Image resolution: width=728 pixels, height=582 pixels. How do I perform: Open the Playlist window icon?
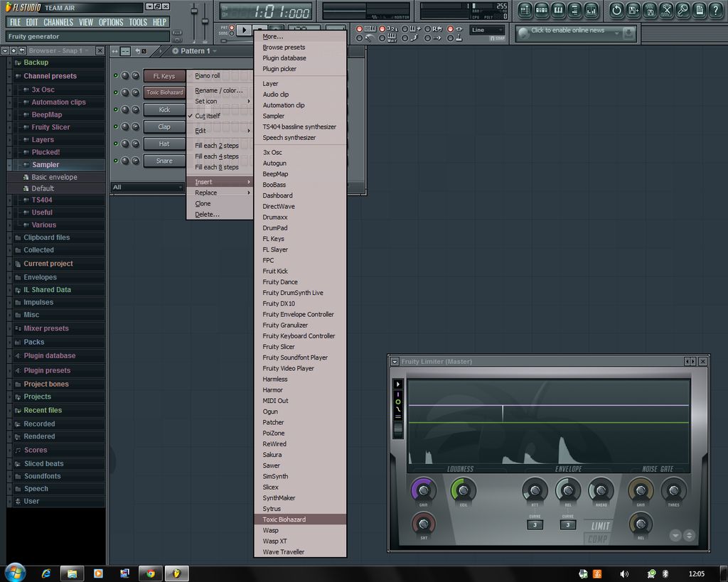point(525,11)
